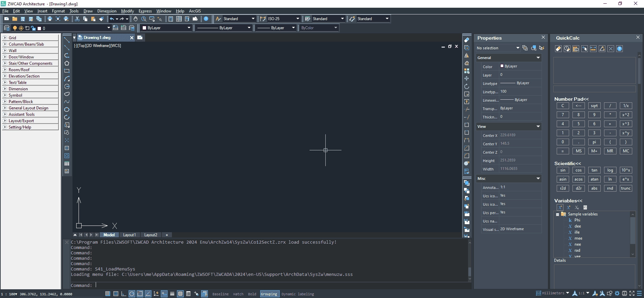Click the MS memory store button
644x298 pixels.
pos(579,151)
